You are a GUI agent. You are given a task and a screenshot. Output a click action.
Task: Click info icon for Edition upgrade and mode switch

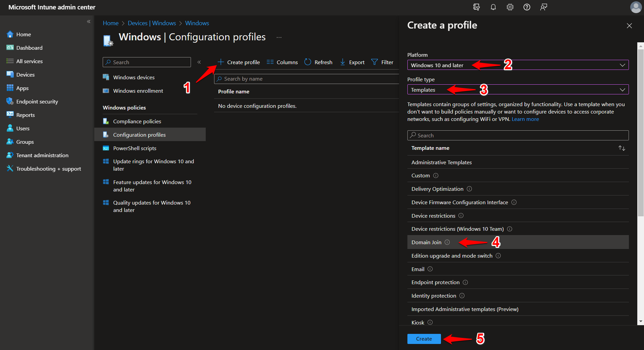[498, 256]
